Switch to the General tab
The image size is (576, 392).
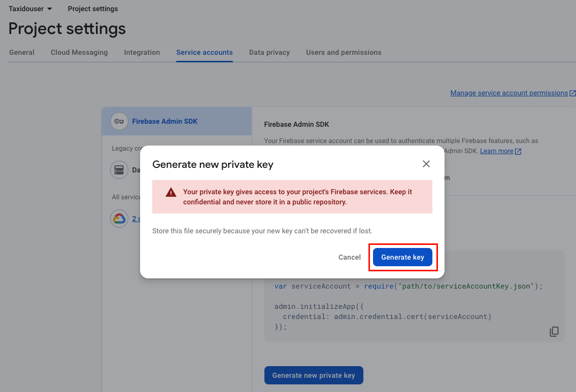pos(22,52)
